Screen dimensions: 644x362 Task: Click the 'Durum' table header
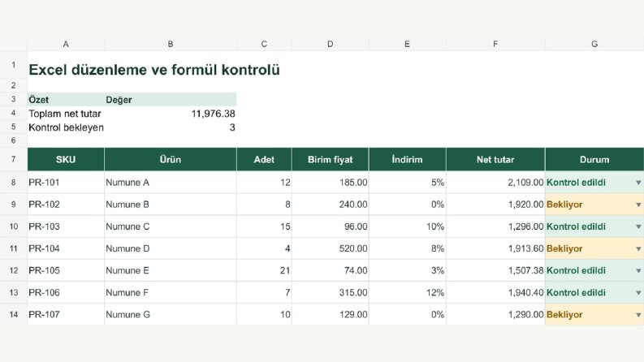coord(594,159)
